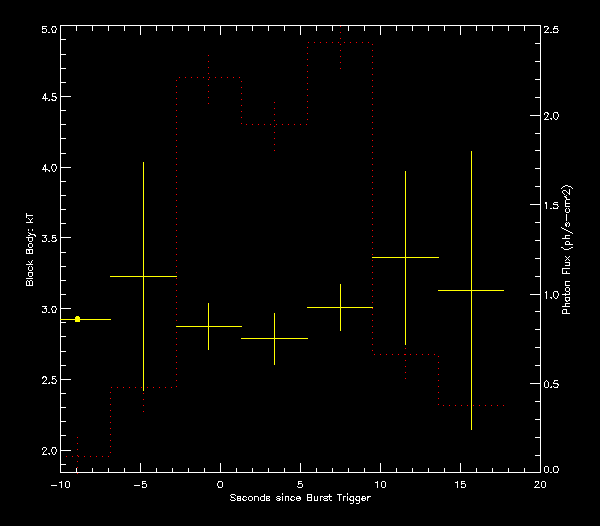Click the 3.5 tick label on left axis

point(46,240)
